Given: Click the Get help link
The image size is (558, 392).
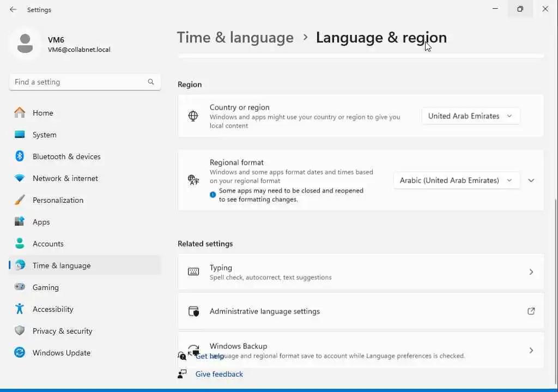Looking at the screenshot, I should pos(210,355).
